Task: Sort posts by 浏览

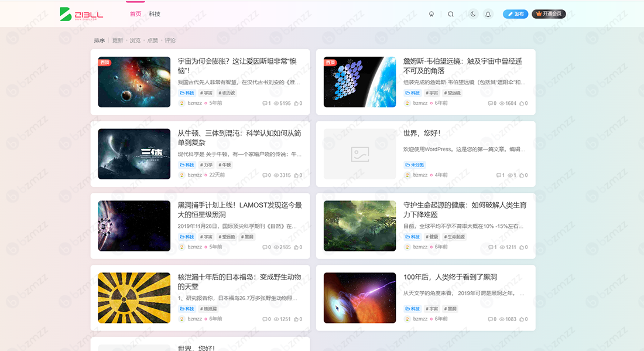Action: [135, 40]
